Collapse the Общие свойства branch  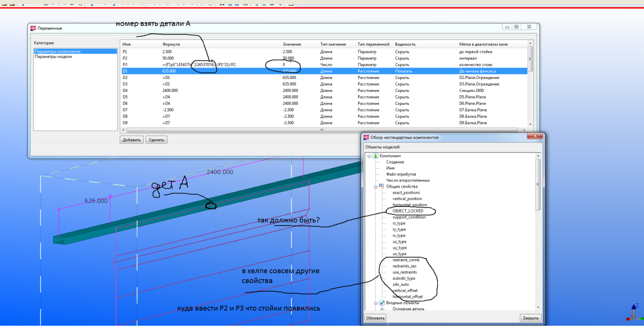click(x=375, y=186)
